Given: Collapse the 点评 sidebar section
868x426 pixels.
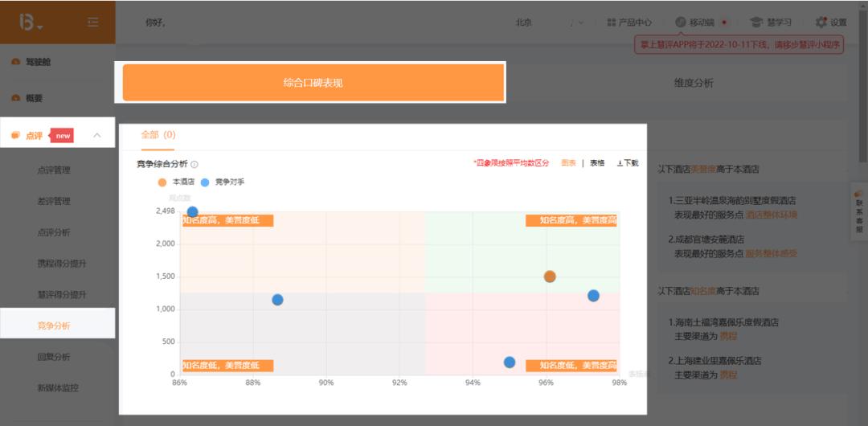Looking at the screenshot, I should [x=97, y=136].
